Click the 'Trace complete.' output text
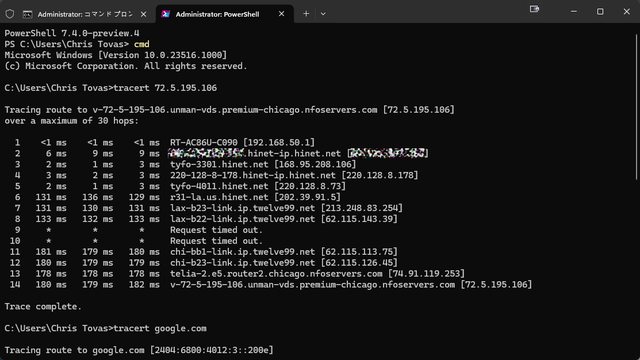This screenshot has width=640, height=360. (43, 307)
